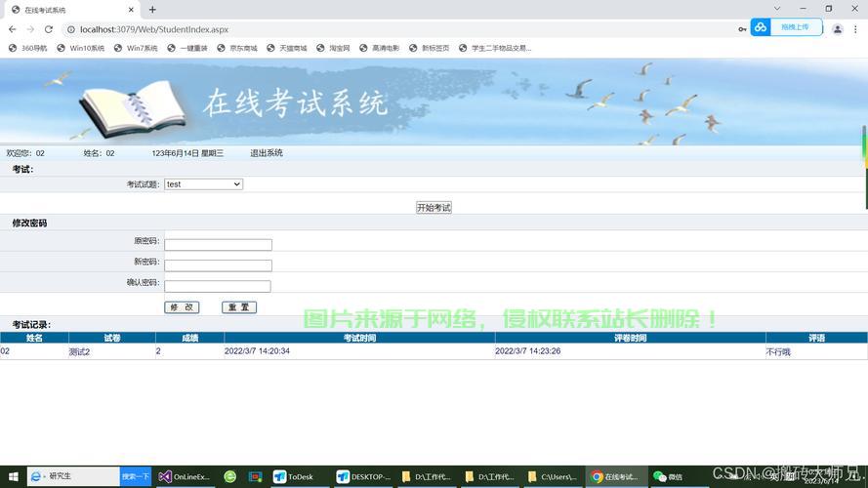
Task: Focus the 确认密码 input field
Action: 218,286
